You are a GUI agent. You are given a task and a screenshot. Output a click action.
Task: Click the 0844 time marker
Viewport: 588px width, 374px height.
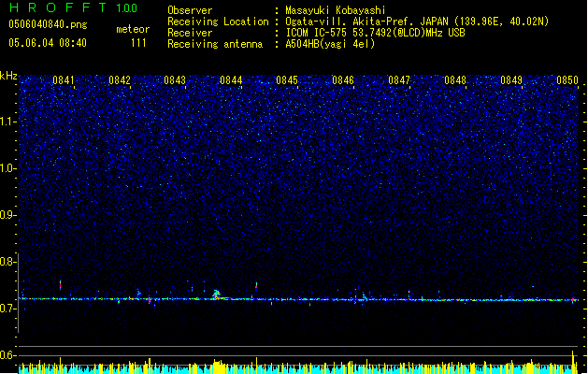(231, 80)
